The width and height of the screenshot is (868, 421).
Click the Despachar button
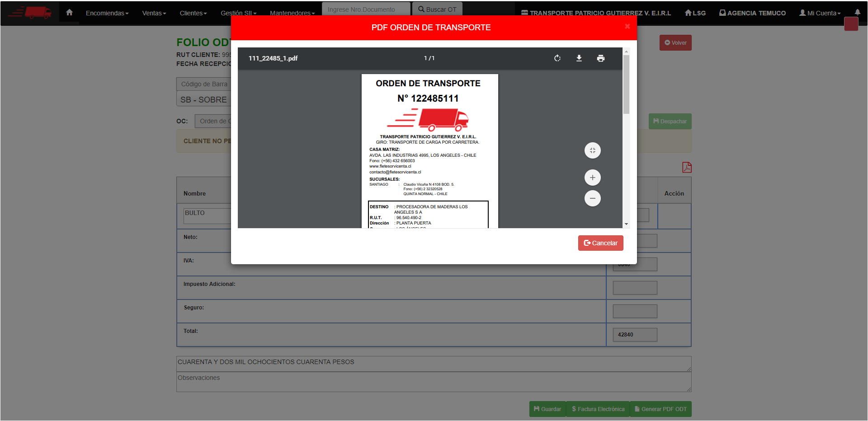click(670, 121)
